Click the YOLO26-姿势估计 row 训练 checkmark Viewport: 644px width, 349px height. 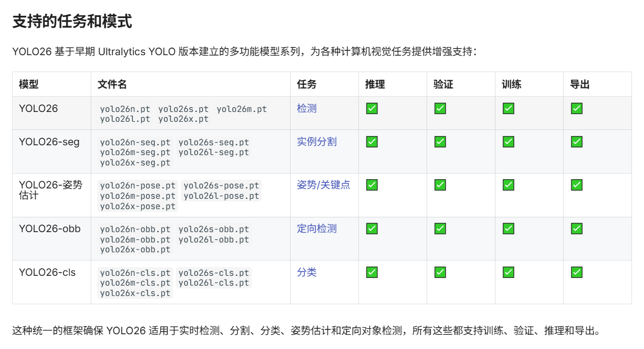coord(509,185)
